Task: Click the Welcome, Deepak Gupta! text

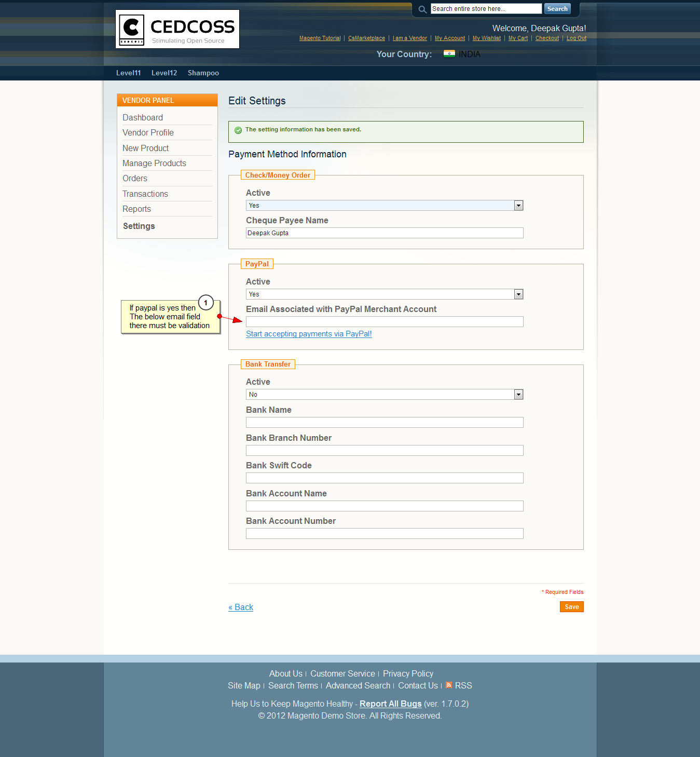Action: pos(539,29)
